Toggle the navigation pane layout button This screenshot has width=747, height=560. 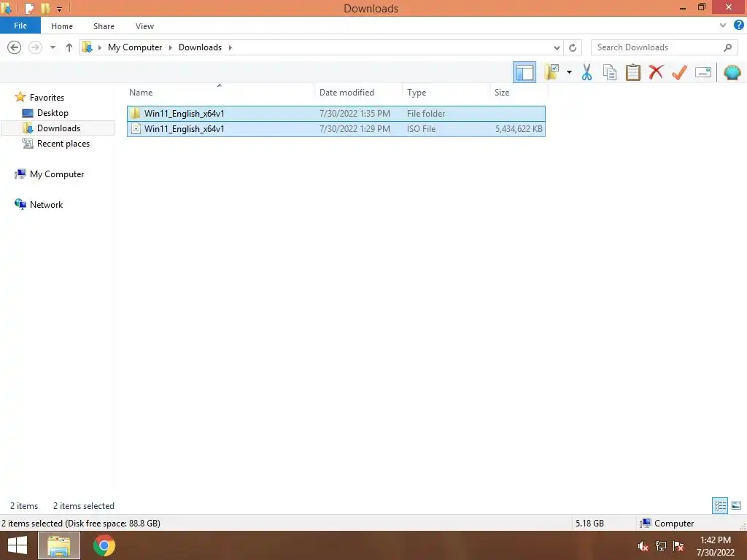coord(525,72)
